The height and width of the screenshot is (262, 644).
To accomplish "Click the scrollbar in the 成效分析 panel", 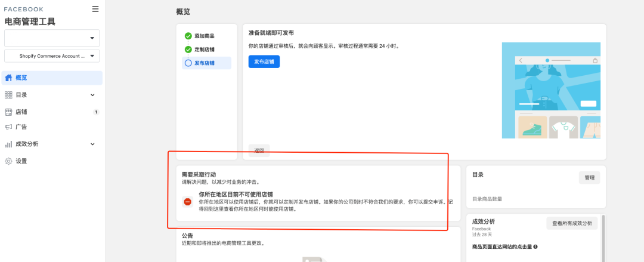I will (603, 239).
